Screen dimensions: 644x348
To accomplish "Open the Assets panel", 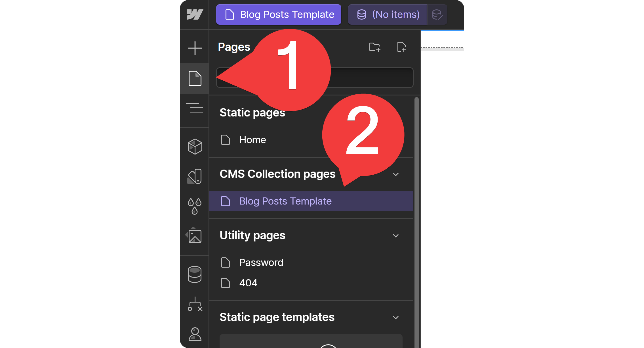I will click(195, 236).
